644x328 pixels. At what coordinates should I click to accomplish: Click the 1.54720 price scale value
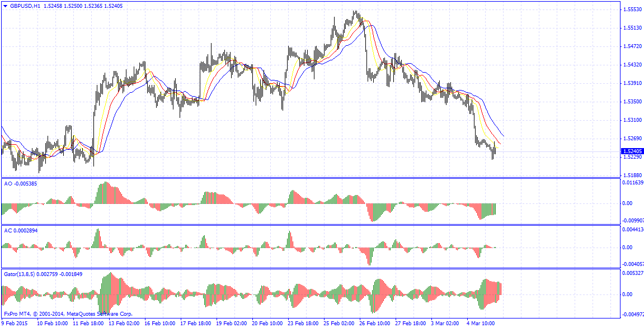click(633, 47)
